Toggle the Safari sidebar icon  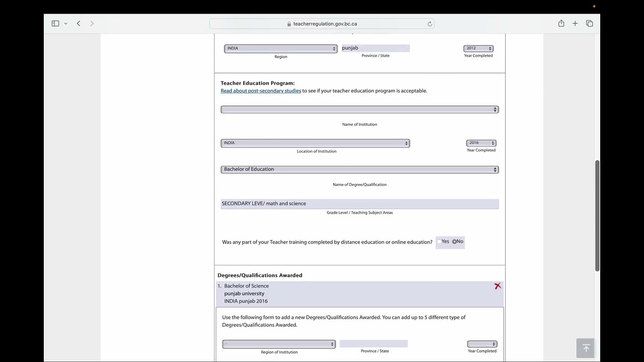[55, 24]
